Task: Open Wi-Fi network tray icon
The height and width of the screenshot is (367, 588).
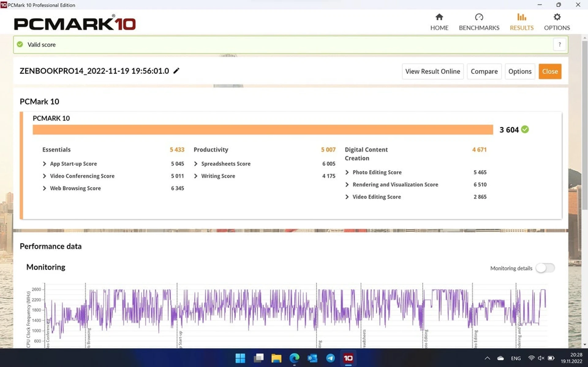Action: click(x=531, y=358)
